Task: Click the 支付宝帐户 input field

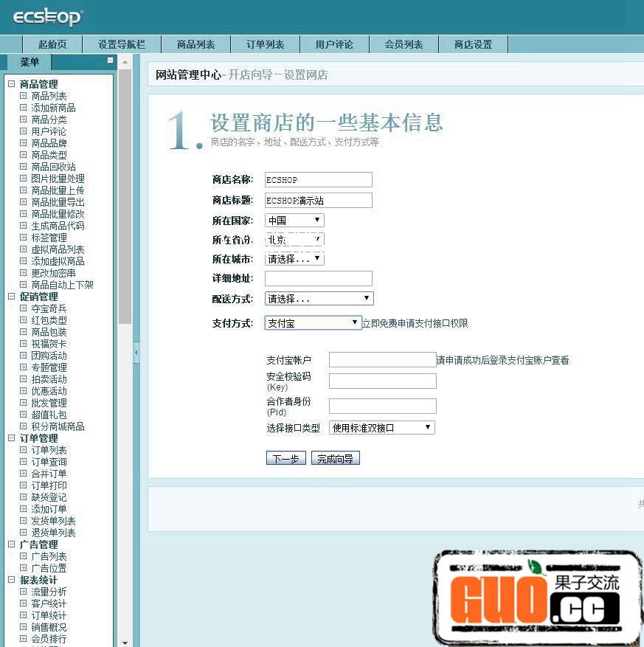Action: click(x=382, y=360)
